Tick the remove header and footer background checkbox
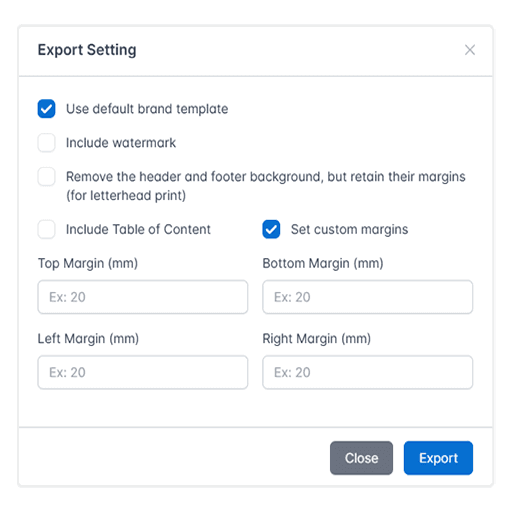This screenshot has width=512, height=512. pyautogui.click(x=46, y=176)
